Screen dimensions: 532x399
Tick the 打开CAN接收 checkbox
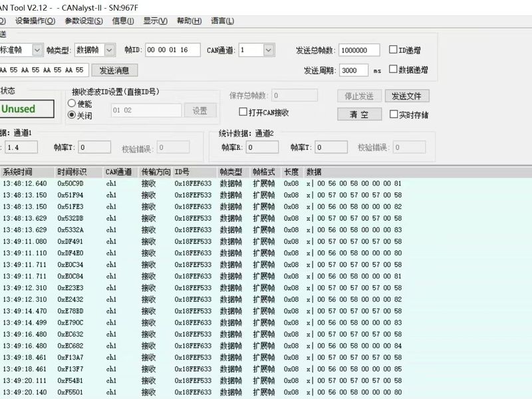[243, 112]
